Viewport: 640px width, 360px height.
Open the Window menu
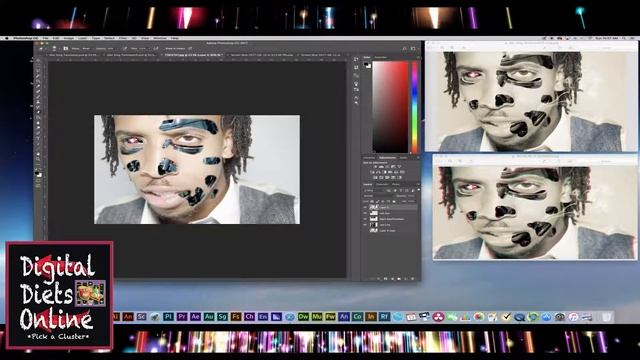coord(160,38)
